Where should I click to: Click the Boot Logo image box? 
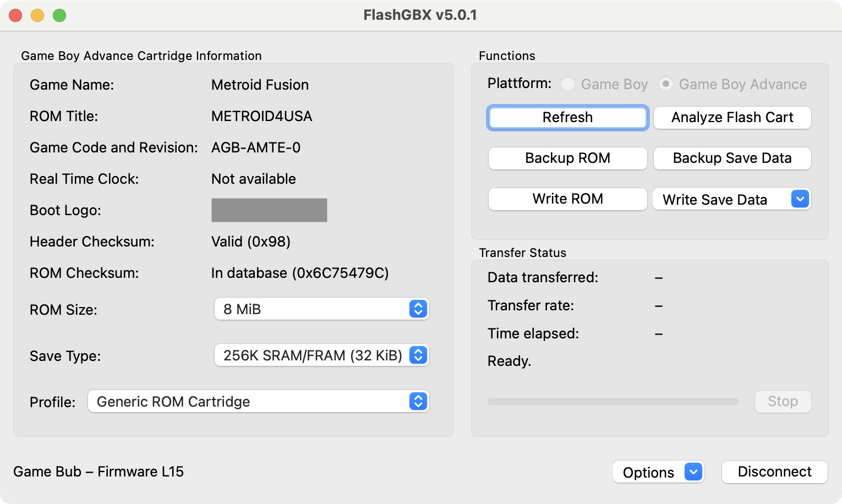[x=269, y=210]
